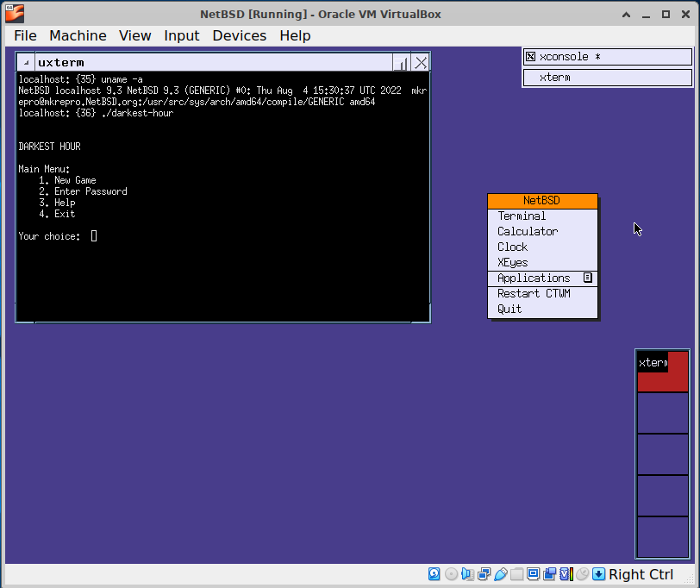Roll up the VirtualBox window arrow button
Image resolution: width=700 pixels, height=588 pixels.
click(626, 15)
